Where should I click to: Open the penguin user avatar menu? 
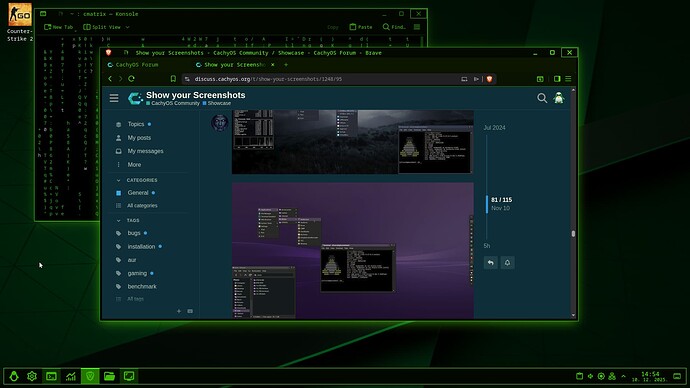click(559, 98)
